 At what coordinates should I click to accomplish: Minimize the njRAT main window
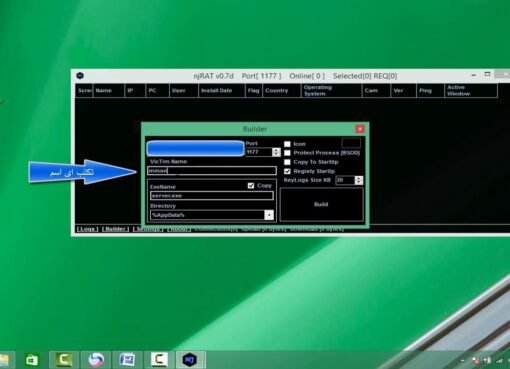[474, 75]
